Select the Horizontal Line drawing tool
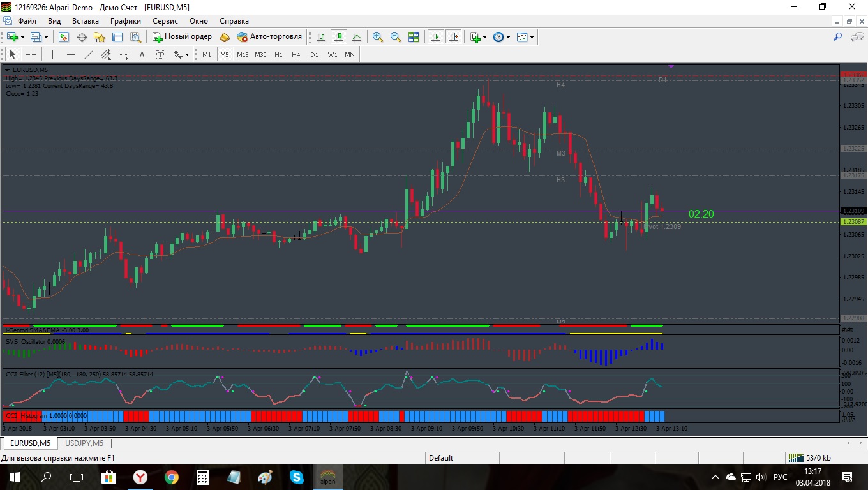Image resolution: width=868 pixels, height=490 pixels. pos(70,54)
